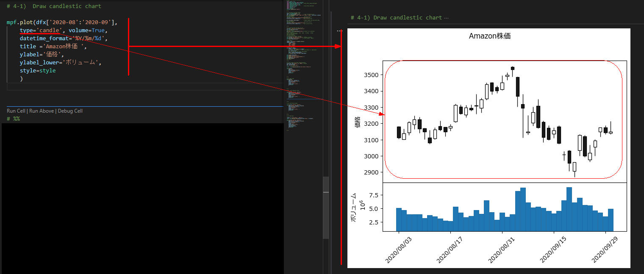This screenshot has height=274, width=644.
Task: Click the '価格' y-axis label on the chart
Action: [x=358, y=122]
